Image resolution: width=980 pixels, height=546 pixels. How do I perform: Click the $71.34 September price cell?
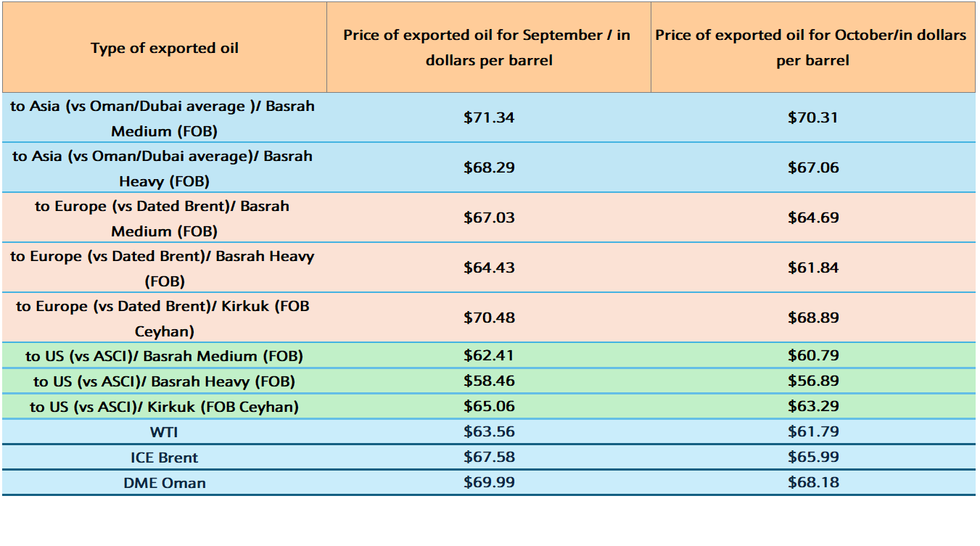click(x=489, y=117)
